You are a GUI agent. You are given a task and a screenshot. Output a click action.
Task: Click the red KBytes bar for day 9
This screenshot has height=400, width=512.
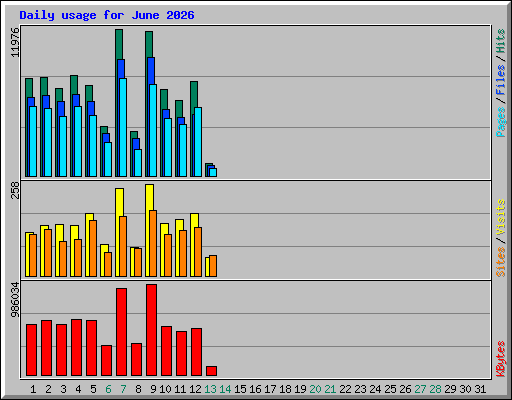[151, 330]
